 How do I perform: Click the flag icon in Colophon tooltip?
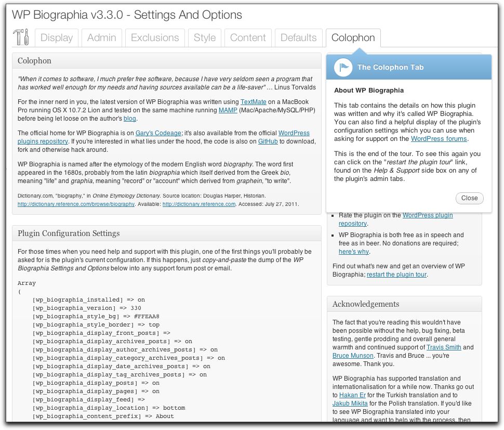pyautogui.click(x=343, y=67)
